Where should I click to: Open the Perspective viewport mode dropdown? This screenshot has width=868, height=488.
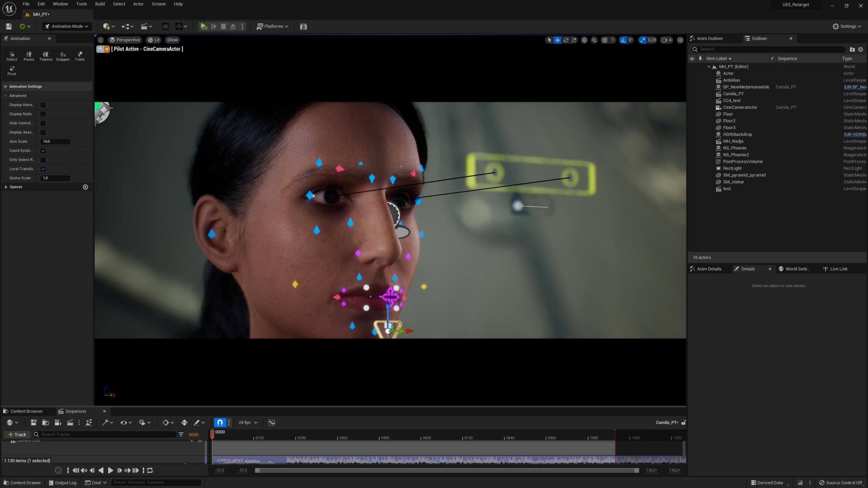(125, 40)
